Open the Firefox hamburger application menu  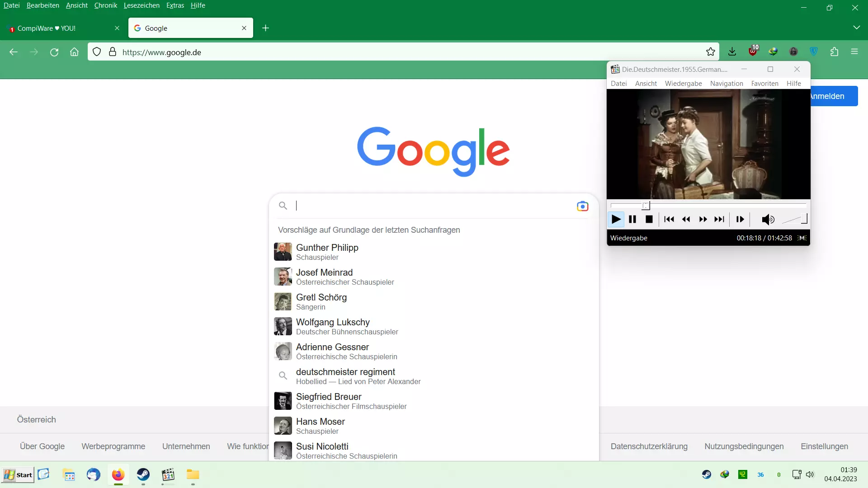click(854, 52)
